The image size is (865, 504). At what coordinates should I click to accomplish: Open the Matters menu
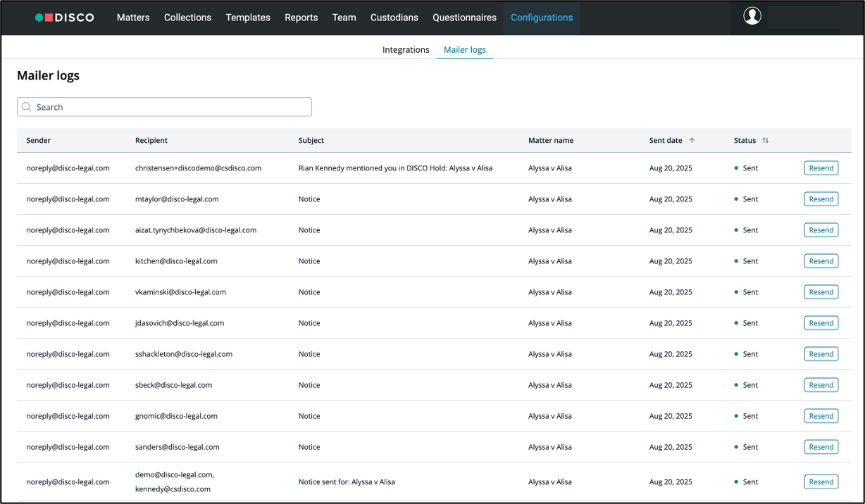click(133, 18)
